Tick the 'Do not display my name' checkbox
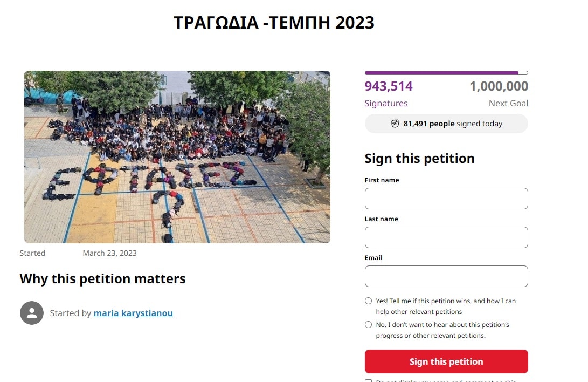The image size is (588, 382). click(368, 380)
